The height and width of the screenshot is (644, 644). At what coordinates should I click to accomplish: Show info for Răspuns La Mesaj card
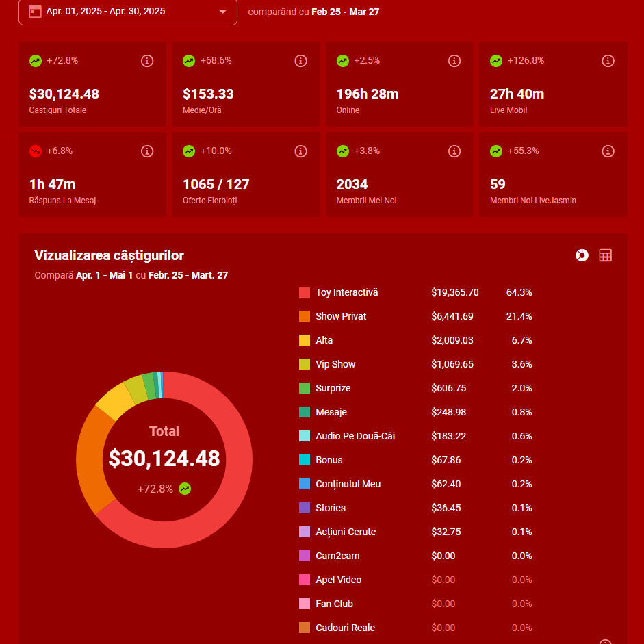(x=147, y=151)
